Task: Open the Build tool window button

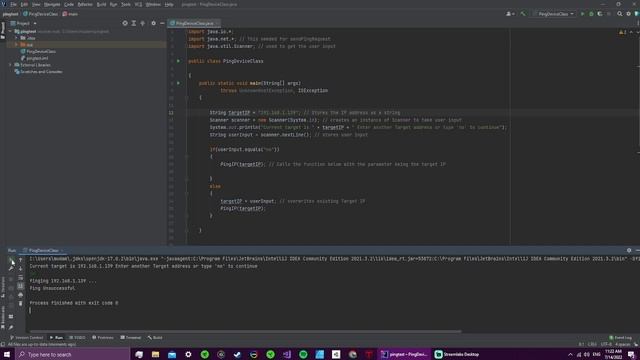Action: tap(155, 338)
